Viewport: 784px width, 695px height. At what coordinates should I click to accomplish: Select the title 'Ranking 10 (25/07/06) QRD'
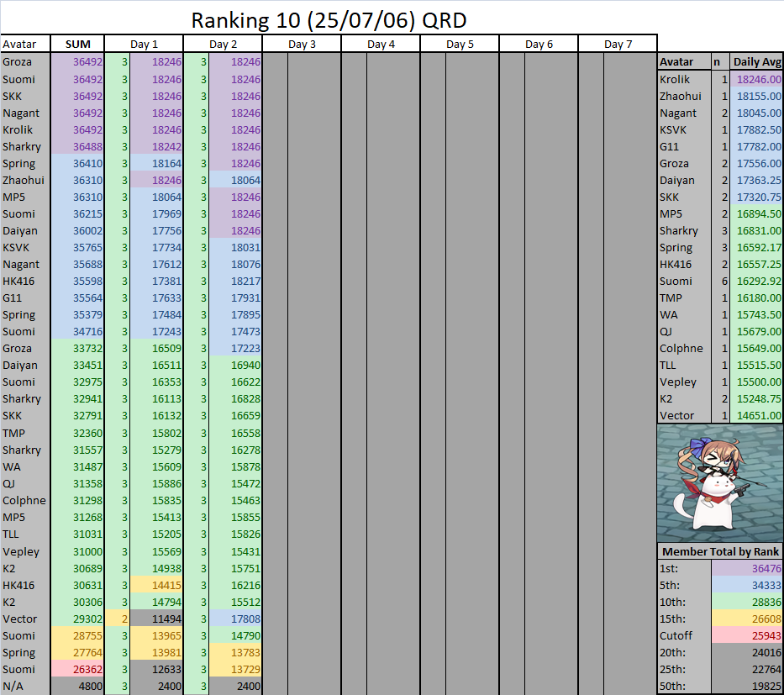tap(329, 20)
